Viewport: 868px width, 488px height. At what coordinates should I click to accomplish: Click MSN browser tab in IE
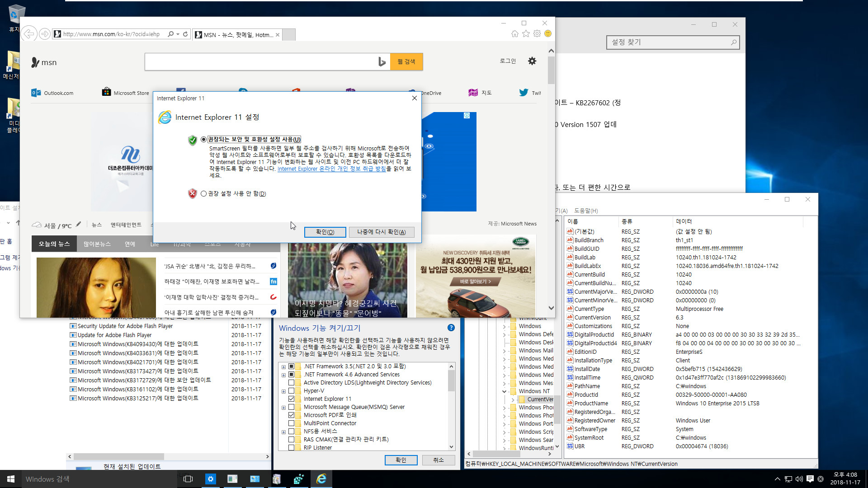click(237, 35)
